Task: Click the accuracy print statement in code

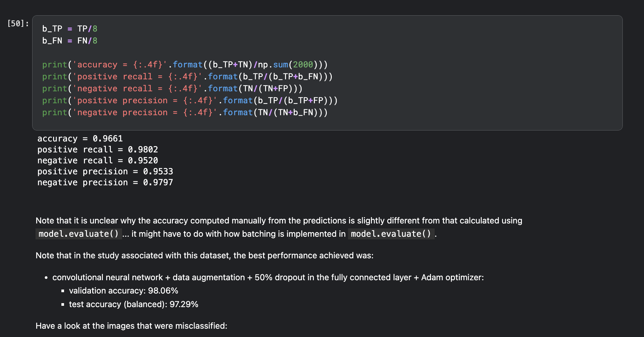Action: click(184, 65)
